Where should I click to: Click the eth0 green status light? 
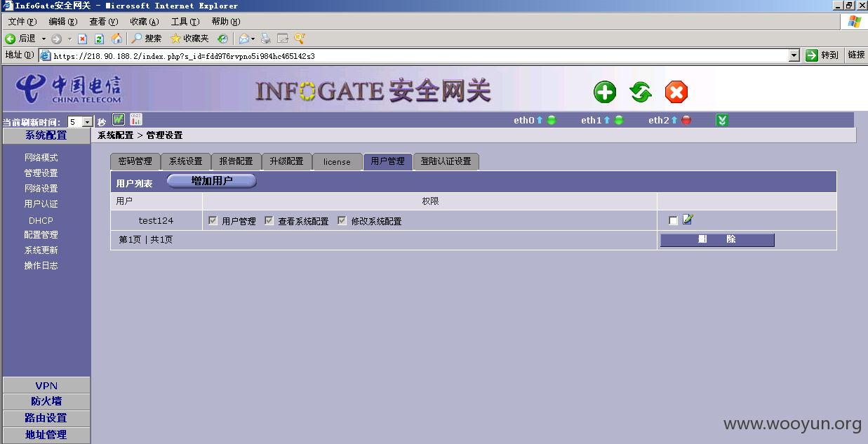pos(552,120)
